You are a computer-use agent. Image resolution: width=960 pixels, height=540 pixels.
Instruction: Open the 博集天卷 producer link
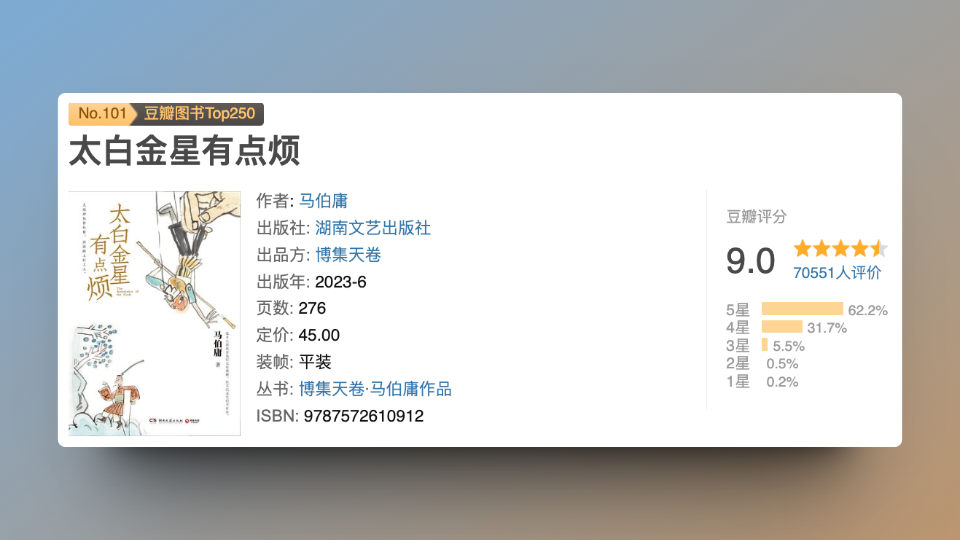tap(348, 254)
